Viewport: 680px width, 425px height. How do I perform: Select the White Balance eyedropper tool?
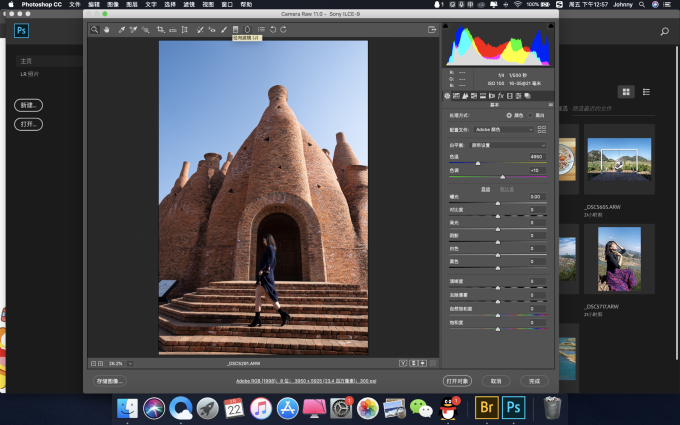click(121, 30)
